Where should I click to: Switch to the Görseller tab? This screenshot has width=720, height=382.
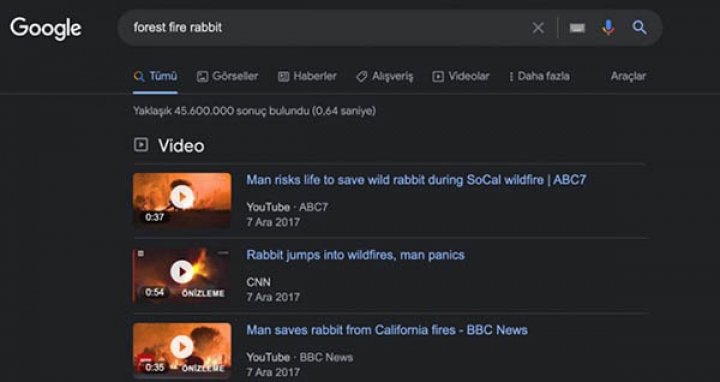[227, 76]
